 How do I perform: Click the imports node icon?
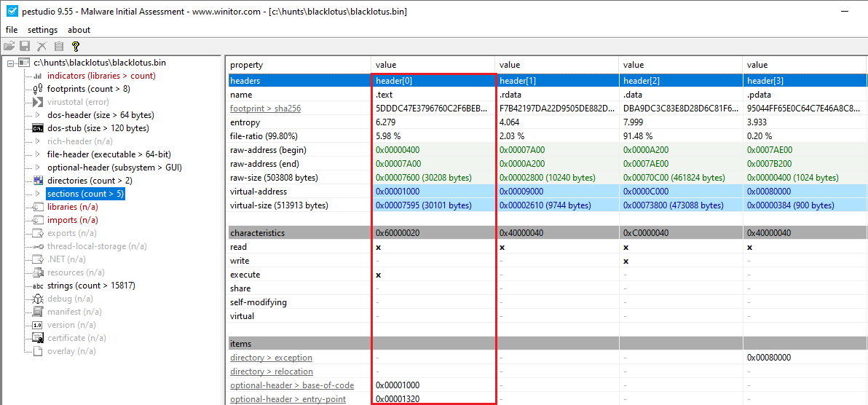[x=38, y=220]
